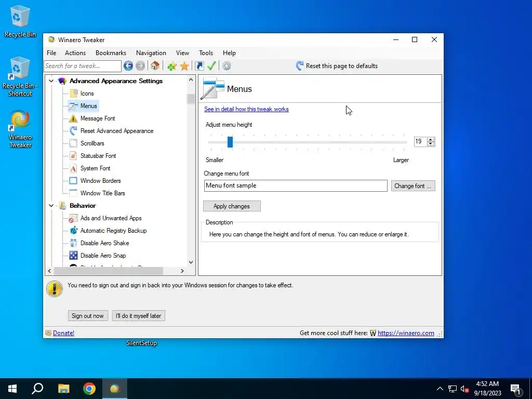Collapse the Behavior group chevron

(x=51, y=206)
